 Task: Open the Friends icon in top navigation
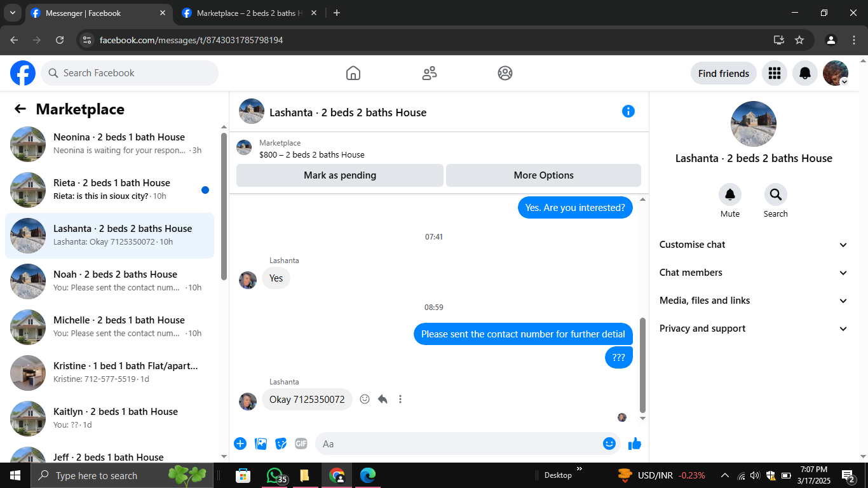[x=430, y=73]
